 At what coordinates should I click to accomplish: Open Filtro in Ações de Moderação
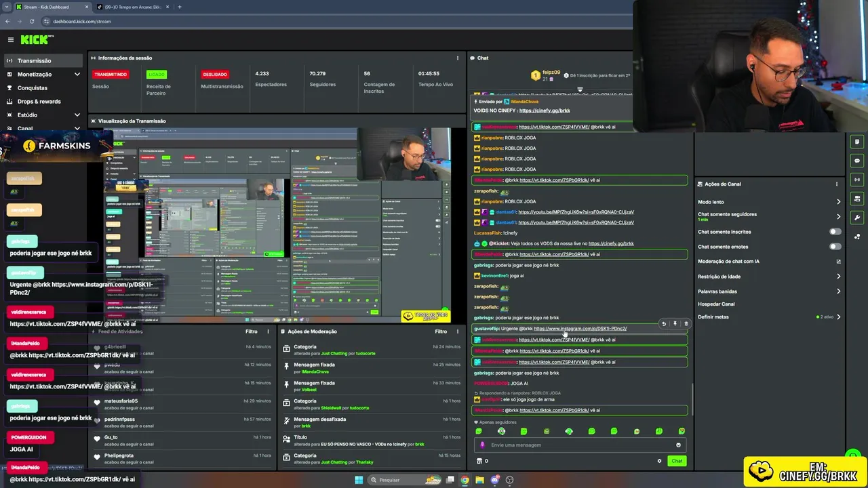tap(441, 331)
